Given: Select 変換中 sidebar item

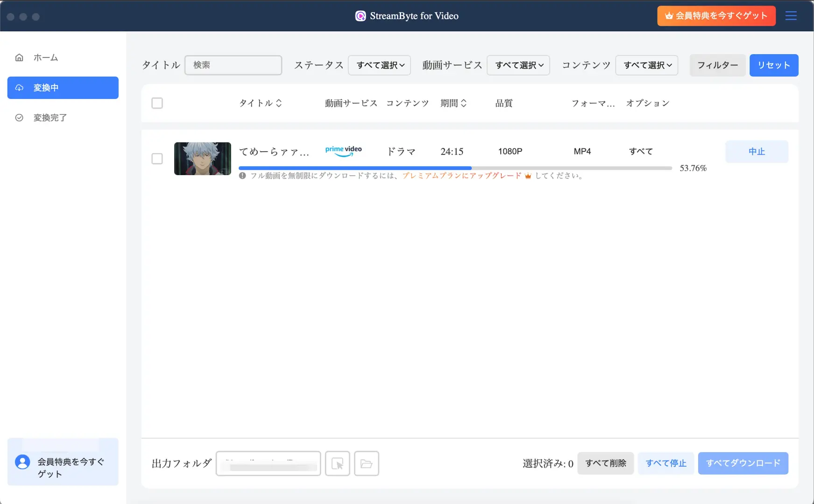Looking at the screenshot, I should click(x=63, y=88).
